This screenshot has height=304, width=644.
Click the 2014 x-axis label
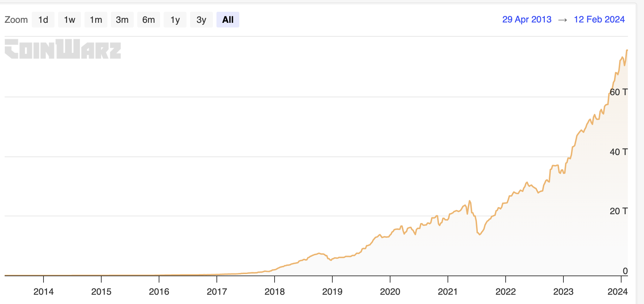44,292
